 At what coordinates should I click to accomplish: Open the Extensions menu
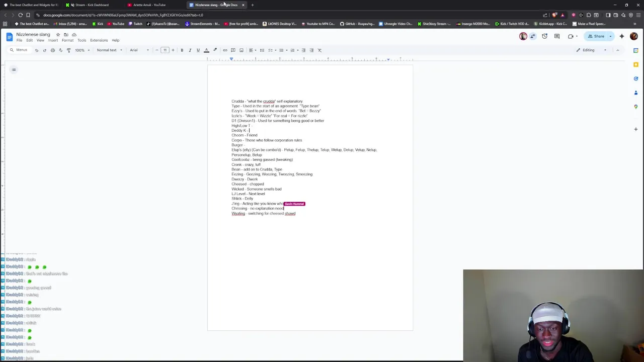[99, 40]
